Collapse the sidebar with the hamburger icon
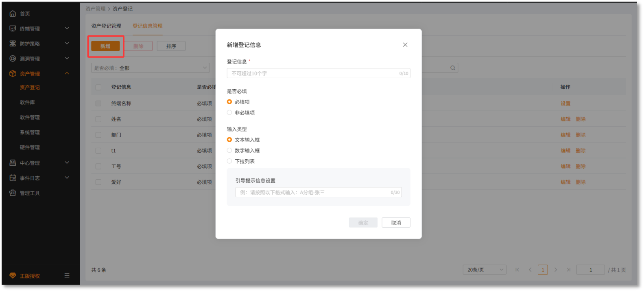The width and height of the screenshot is (644, 292). [67, 276]
